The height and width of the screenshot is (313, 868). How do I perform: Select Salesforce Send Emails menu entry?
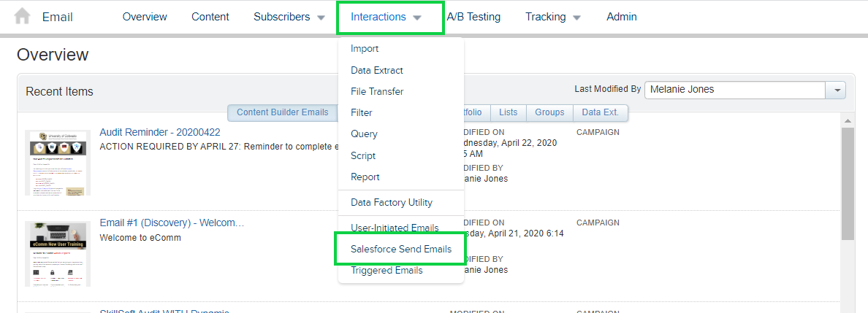coord(400,250)
